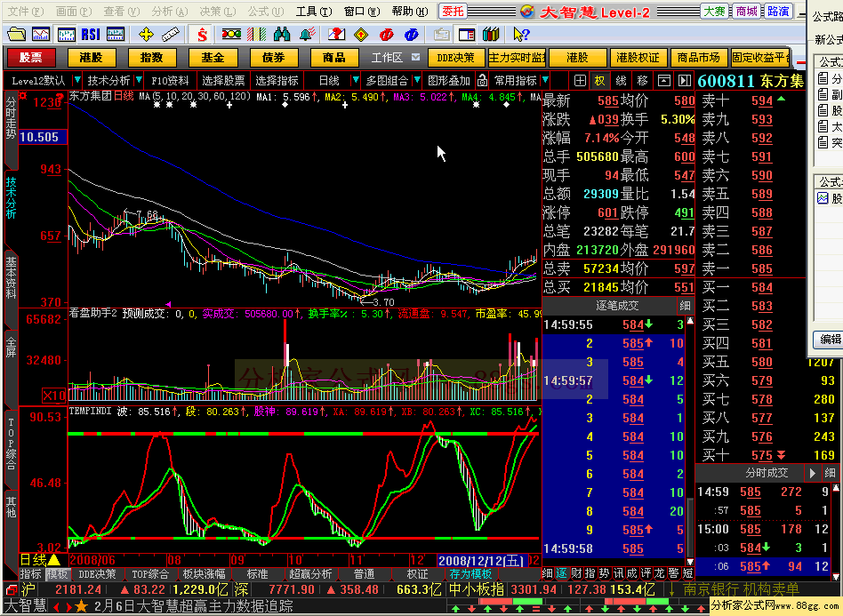This screenshot has height=616, width=843.
Task: Click the yellow star icon in news ticker
Action: coord(81,607)
